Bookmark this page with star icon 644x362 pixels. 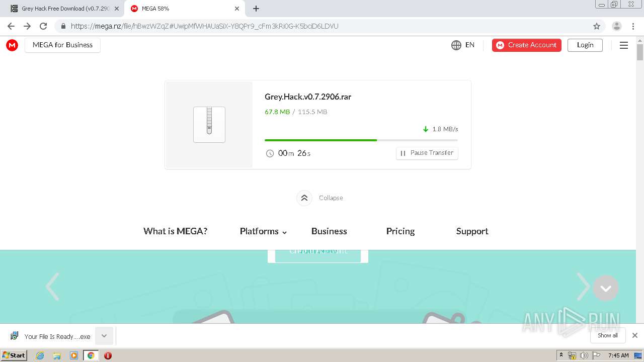(597, 26)
